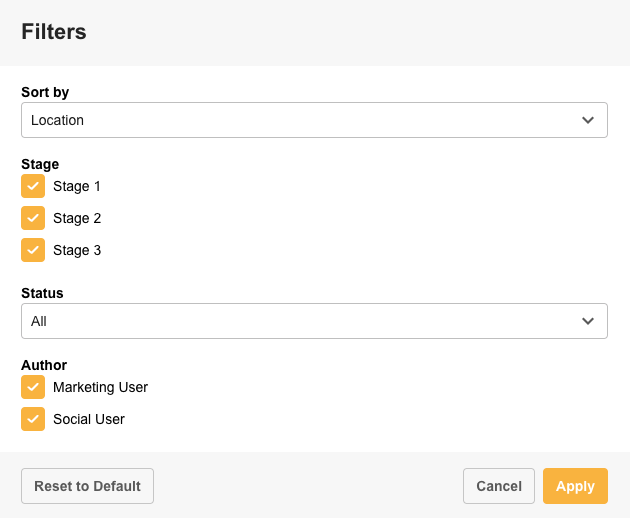Screen dimensions: 630x518
Task: Click the Status field label
Action: click(42, 293)
